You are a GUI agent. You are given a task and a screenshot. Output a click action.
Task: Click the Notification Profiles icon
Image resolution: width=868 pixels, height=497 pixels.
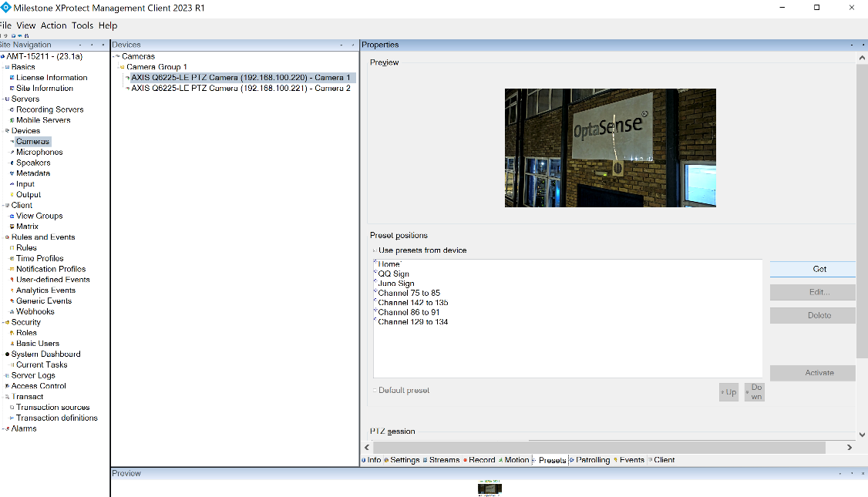pyautogui.click(x=12, y=270)
